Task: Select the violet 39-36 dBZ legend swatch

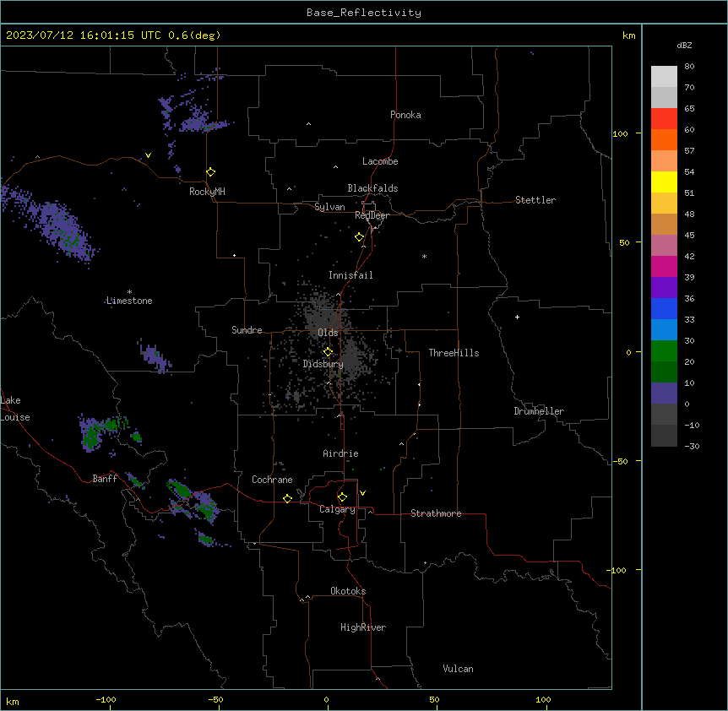Action: (664, 288)
